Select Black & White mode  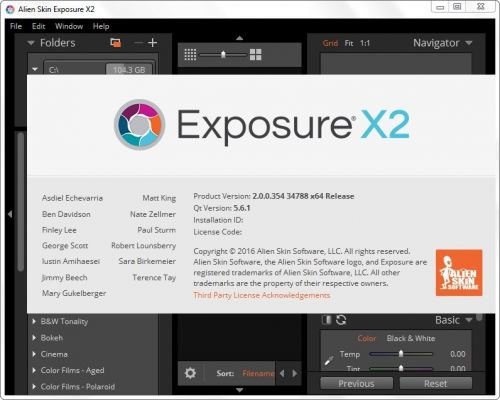coord(411,338)
